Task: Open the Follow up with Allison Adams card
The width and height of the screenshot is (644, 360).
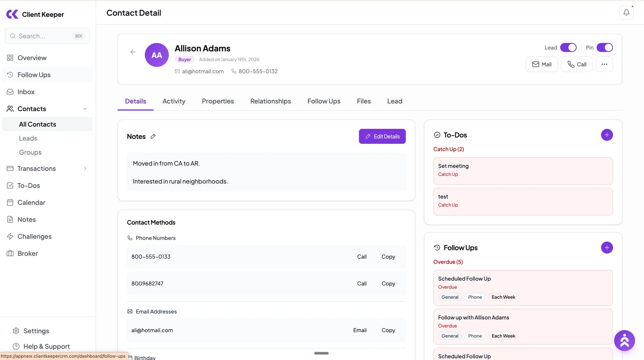Action: pos(523,327)
